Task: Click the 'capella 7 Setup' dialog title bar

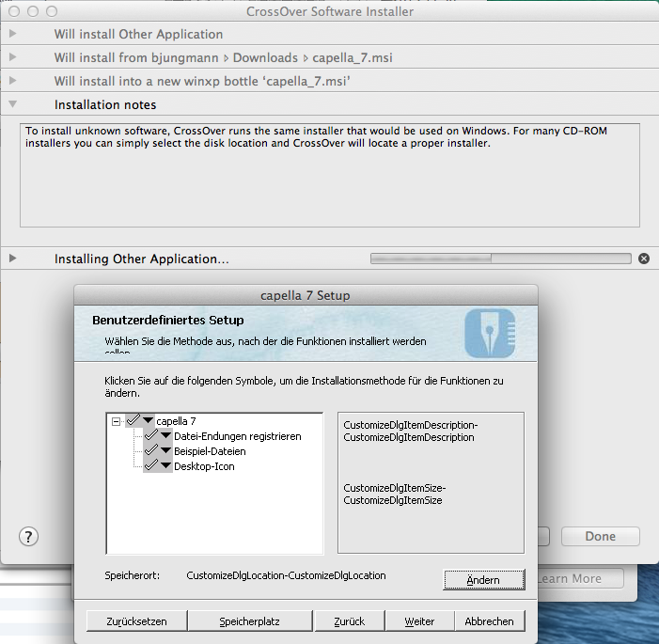Action: pos(306,295)
